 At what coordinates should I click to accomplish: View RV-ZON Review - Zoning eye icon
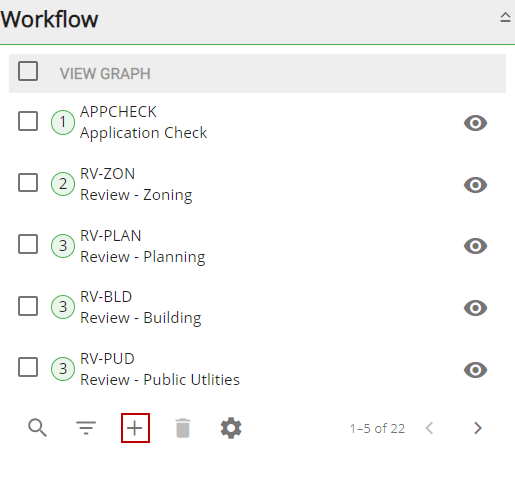(x=475, y=185)
